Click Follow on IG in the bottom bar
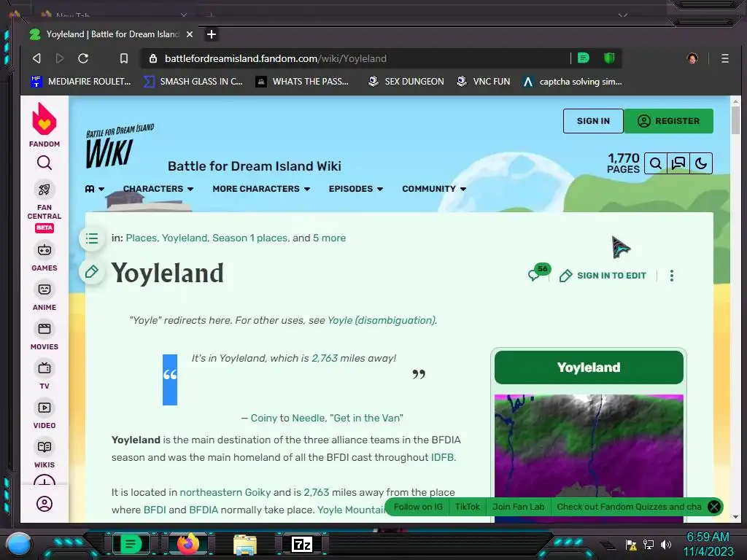 (418, 507)
